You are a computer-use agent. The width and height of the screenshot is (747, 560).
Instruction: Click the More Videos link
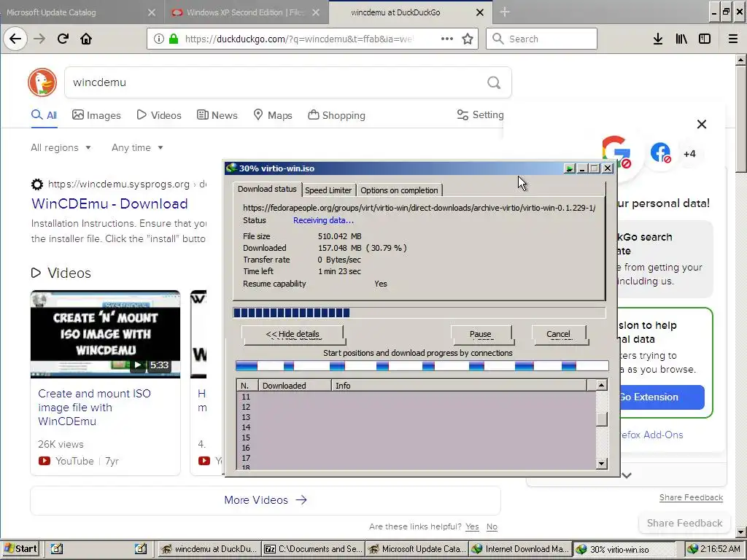point(266,500)
